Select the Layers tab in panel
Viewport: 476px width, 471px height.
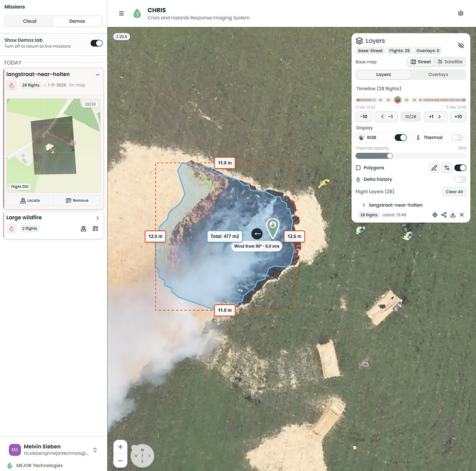pyautogui.click(x=383, y=74)
